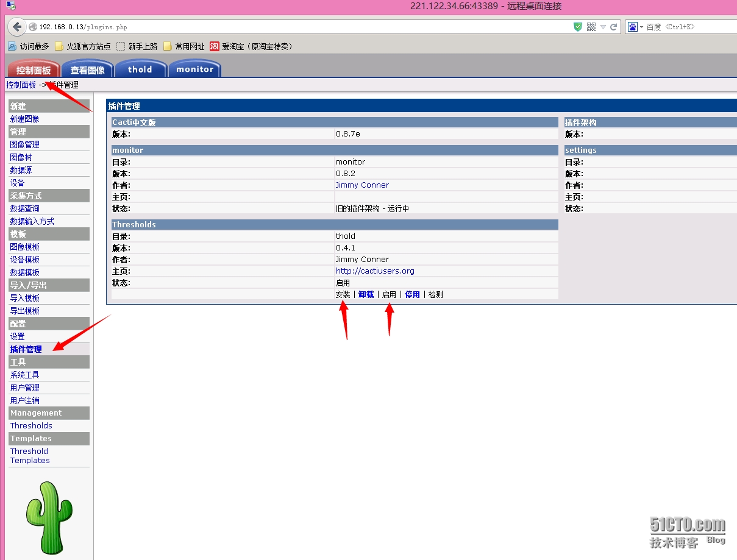Click the site identity globe icon

(33, 27)
